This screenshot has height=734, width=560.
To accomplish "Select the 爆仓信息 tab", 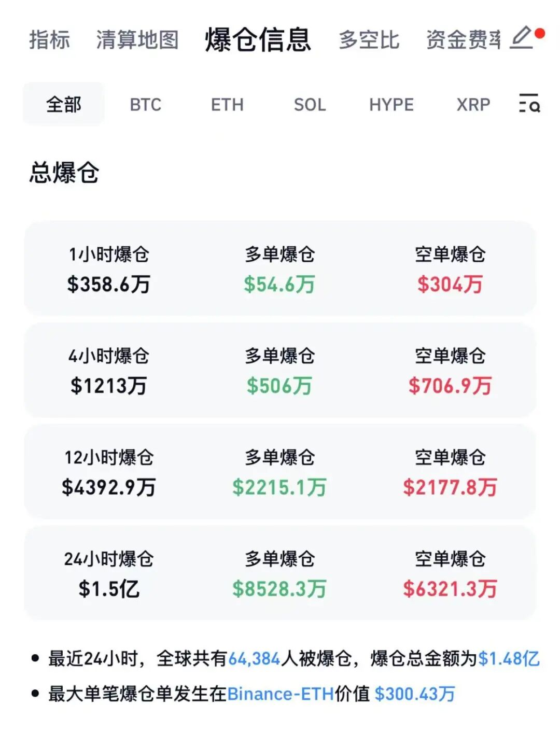I will [258, 40].
